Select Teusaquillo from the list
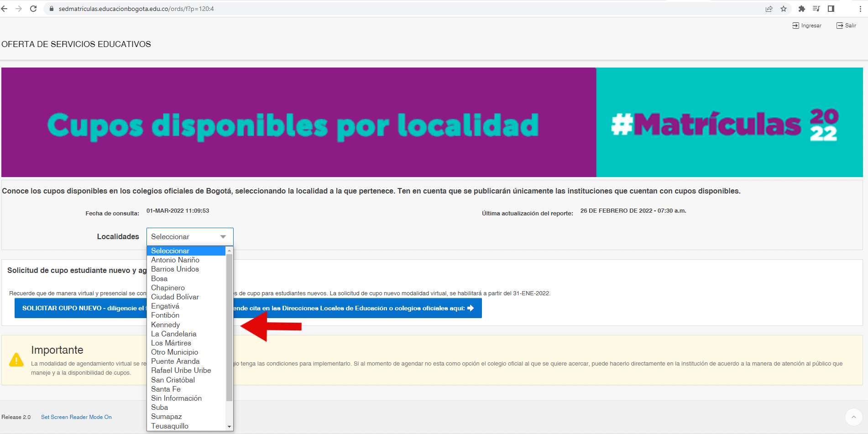This screenshot has width=868, height=434. [186, 426]
